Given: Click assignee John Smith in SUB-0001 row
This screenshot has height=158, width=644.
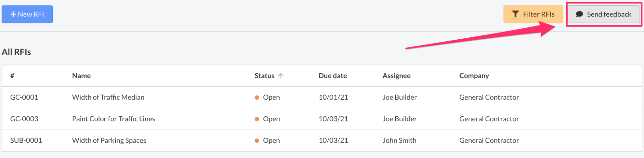Looking at the screenshot, I should point(399,141).
